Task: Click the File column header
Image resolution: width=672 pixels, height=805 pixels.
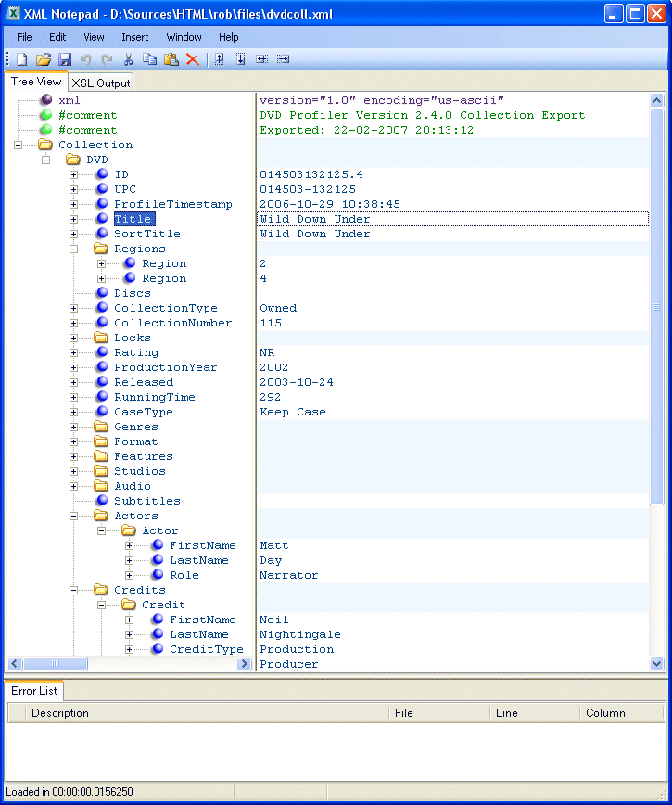Action: point(439,712)
